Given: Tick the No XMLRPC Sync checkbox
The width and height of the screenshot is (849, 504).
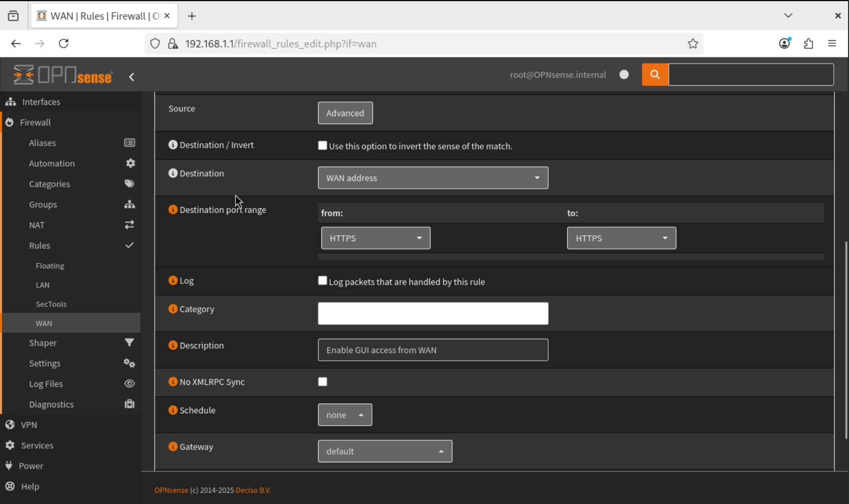Looking at the screenshot, I should (322, 381).
